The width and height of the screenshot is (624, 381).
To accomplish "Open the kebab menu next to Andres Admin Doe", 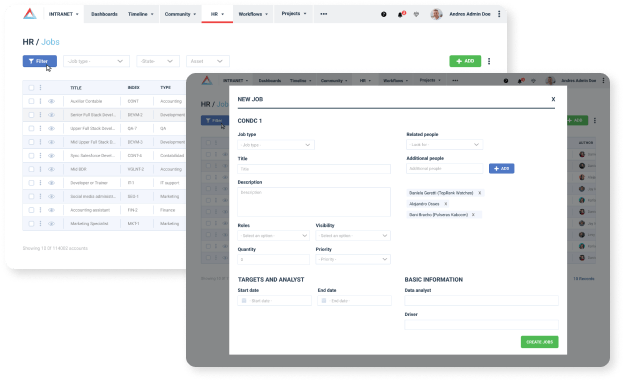I will [499, 14].
